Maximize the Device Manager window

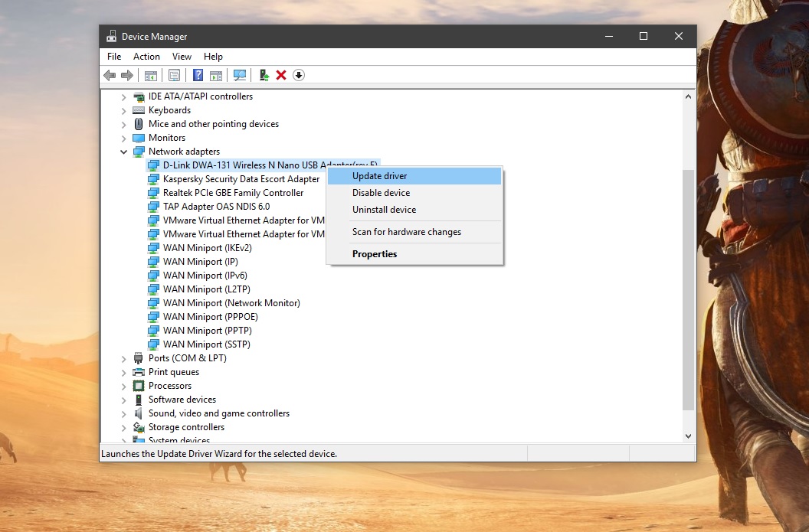pyautogui.click(x=644, y=36)
